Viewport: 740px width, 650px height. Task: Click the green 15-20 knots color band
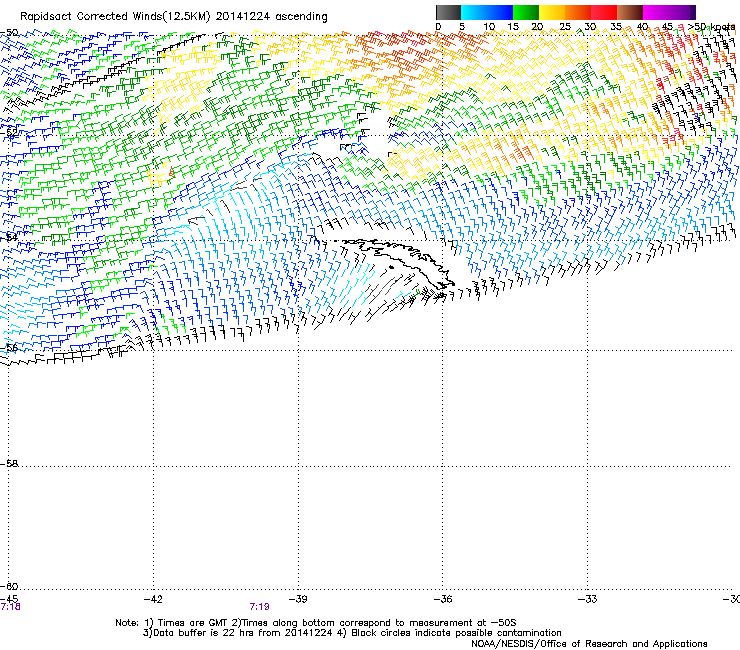[x=526, y=12]
